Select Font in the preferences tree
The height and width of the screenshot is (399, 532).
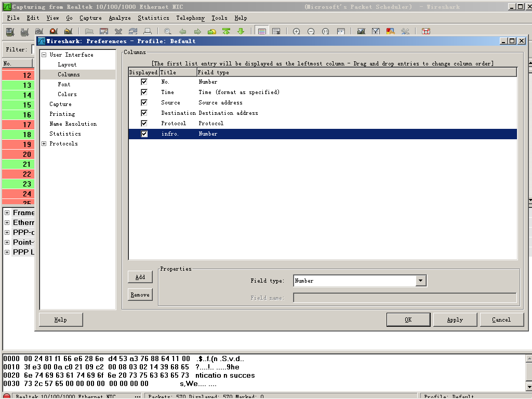tap(64, 84)
